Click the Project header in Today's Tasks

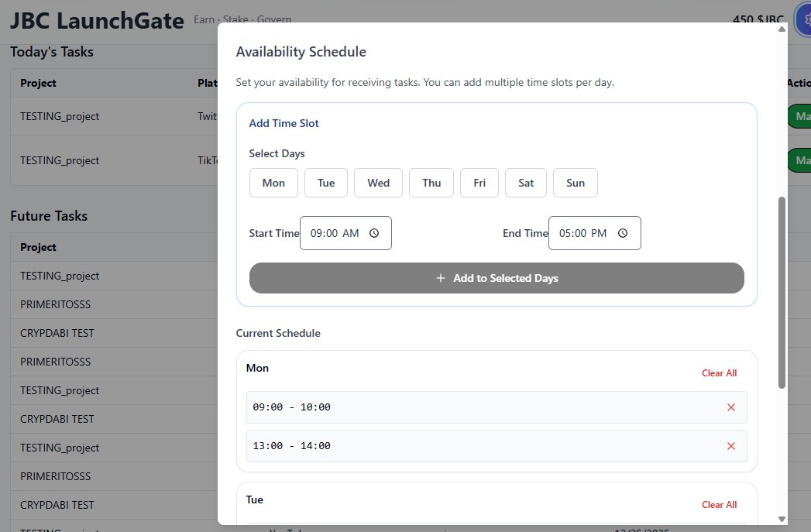(38, 83)
